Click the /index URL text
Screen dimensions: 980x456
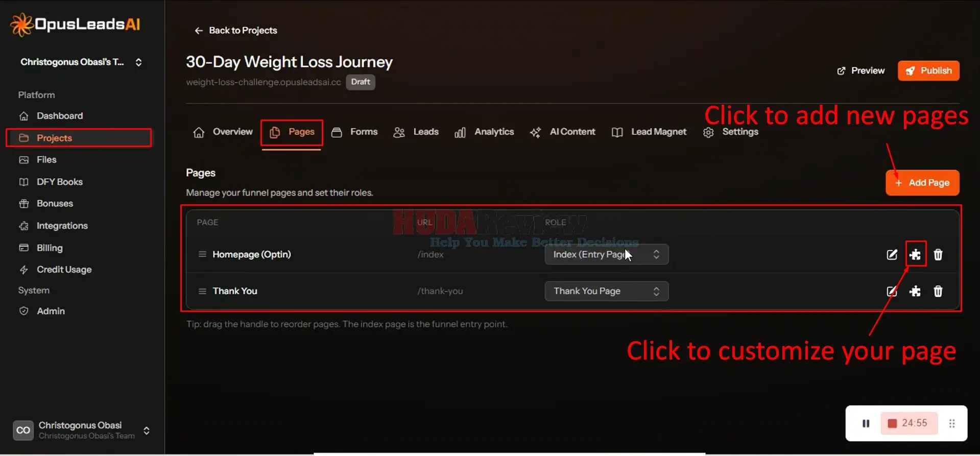[x=431, y=254]
